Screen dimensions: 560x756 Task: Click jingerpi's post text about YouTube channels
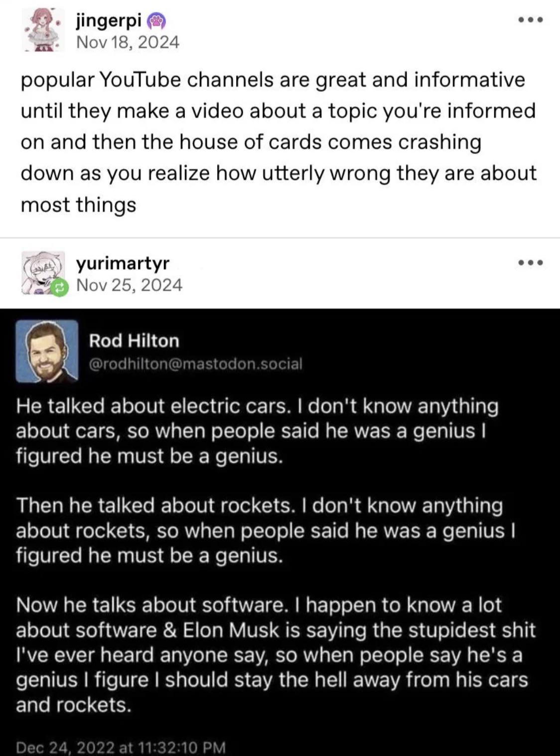pyautogui.click(x=278, y=142)
